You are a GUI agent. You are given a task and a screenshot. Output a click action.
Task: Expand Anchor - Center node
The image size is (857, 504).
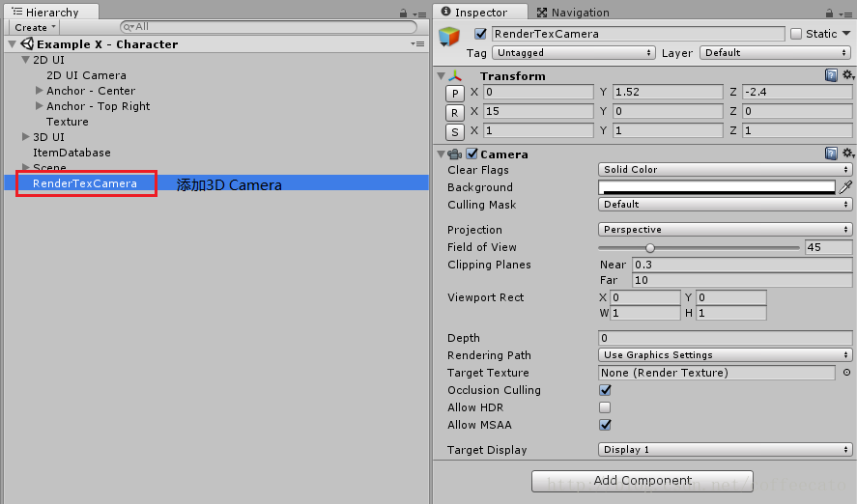[40, 90]
